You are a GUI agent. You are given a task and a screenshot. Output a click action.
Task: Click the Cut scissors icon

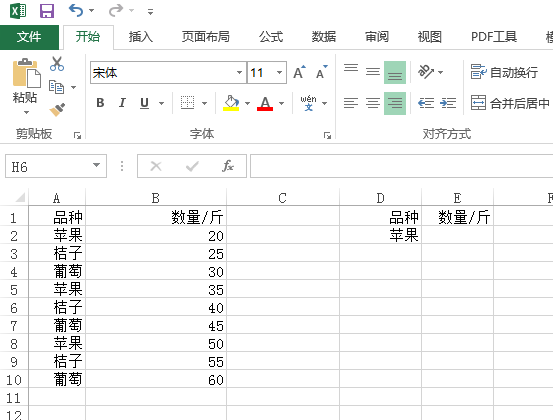[x=57, y=64]
